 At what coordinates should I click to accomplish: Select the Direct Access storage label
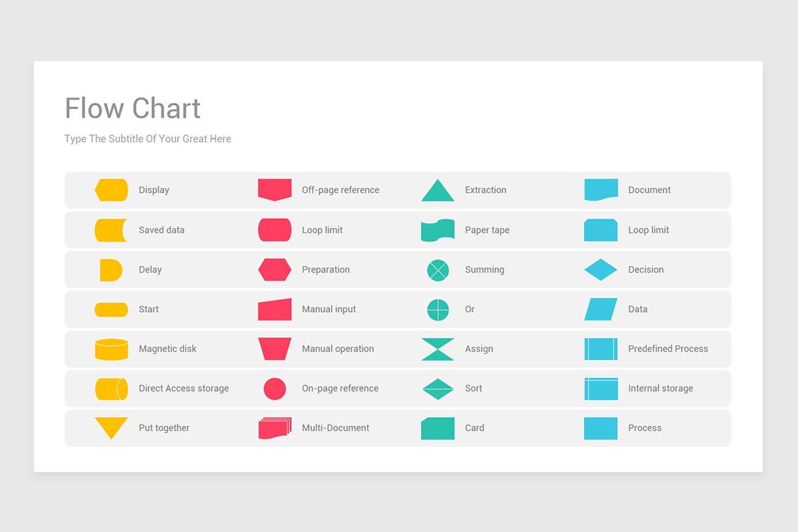[184, 388]
